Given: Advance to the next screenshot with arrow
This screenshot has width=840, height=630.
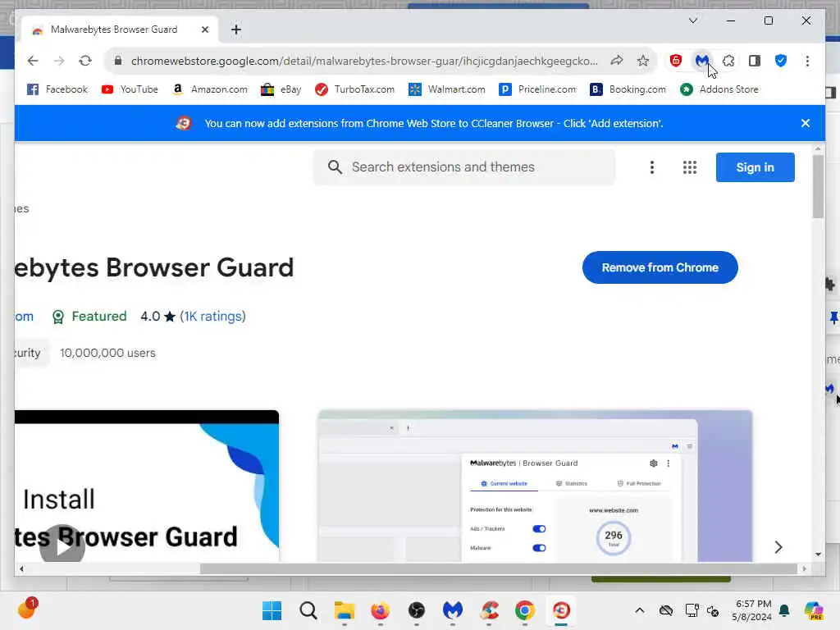Looking at the screenshot, I should tap(778, 547).
